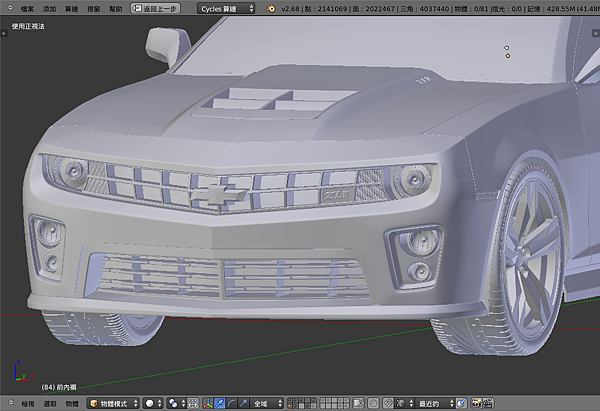Image resolution: width=600 pixels, height=411 pixels.
Task: Expand the right properties region plus tab
Action: 595,33
